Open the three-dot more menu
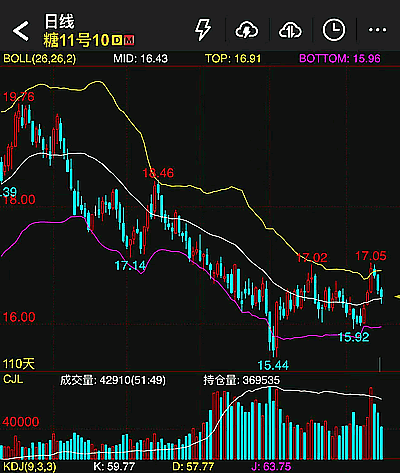 pyautogui.click(x=377, y=30)
